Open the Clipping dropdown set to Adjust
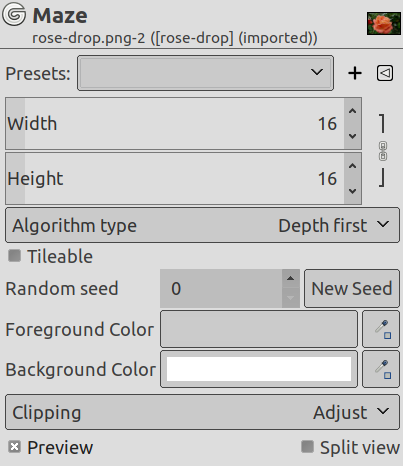The width and height of the screenshot is (403, 466). point(202,412)
